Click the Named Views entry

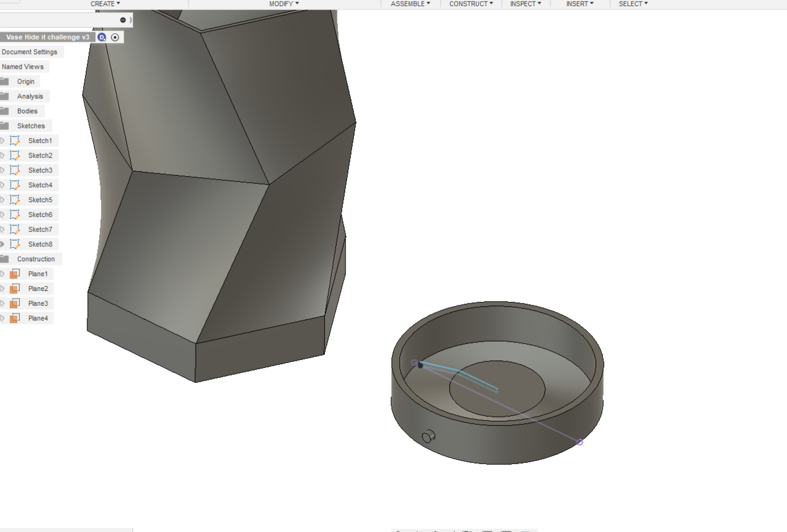pos(23,66)
